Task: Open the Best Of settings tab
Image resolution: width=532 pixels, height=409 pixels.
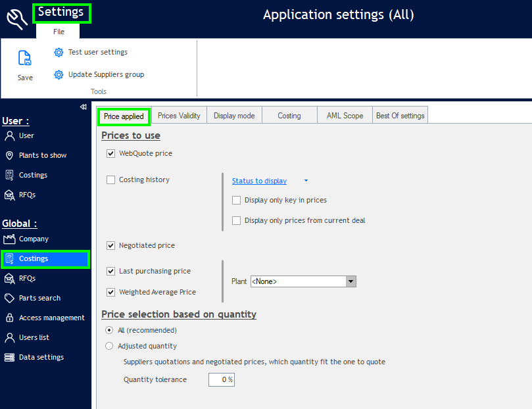Action: pos(400,116)
